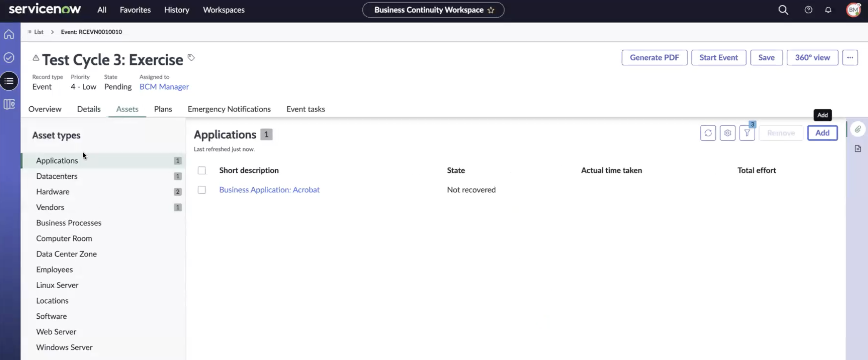This screenshot has height=360, width=868.
Task: Check the Business Application: Acrobat row
Action: click(x=202, y=190)
